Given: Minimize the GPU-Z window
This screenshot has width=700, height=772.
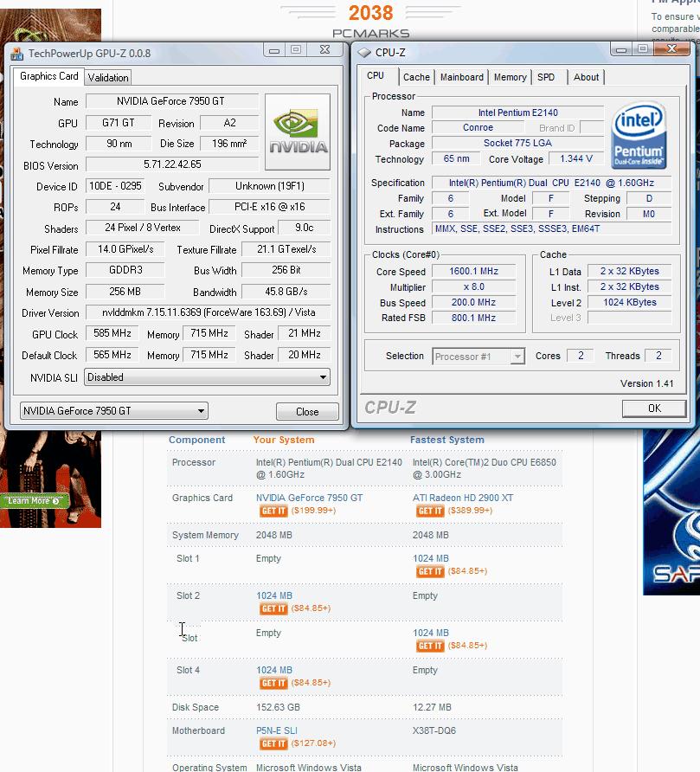Looking at the screenshot, I should [274, 49].
